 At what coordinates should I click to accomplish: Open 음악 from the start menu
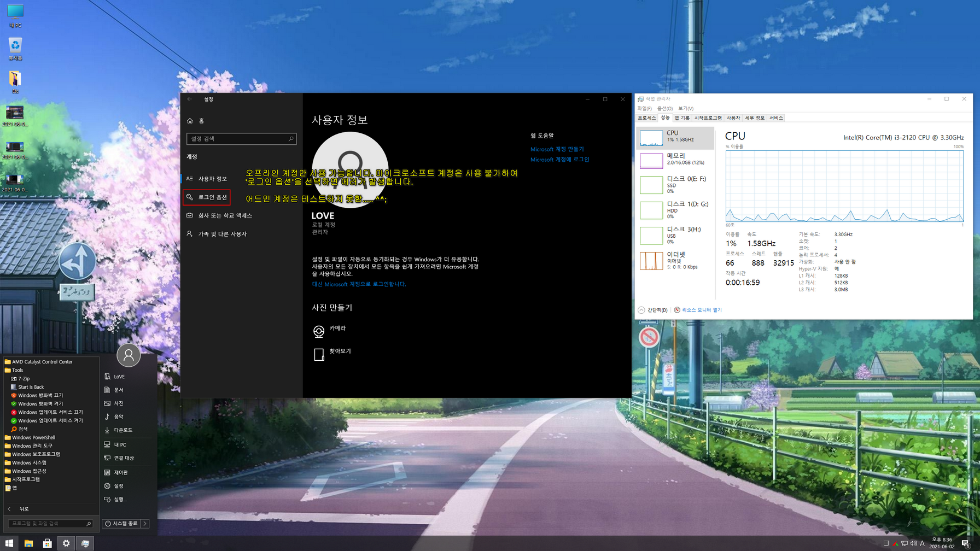[114, 417]
